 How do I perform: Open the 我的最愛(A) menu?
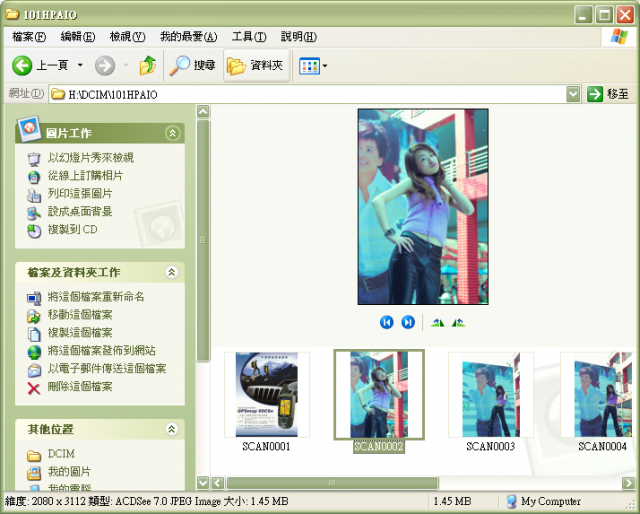tap(188, 37)
